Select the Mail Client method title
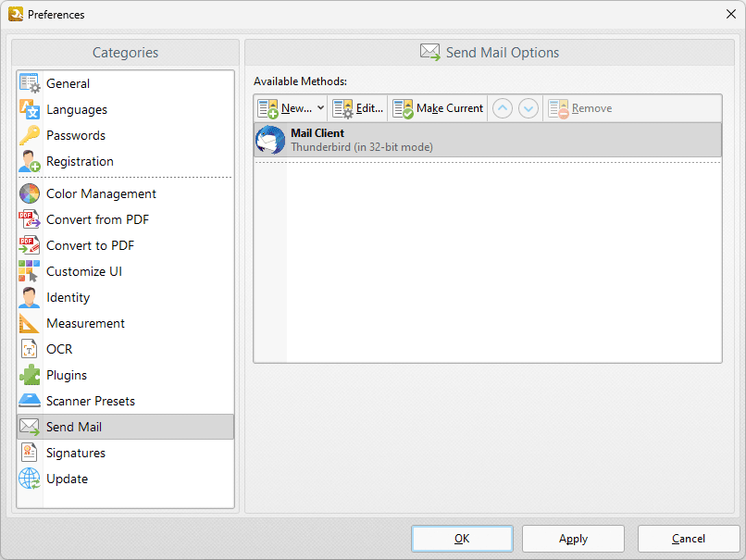This screenshot has width=746, height=560. click(x=317, y=133)
